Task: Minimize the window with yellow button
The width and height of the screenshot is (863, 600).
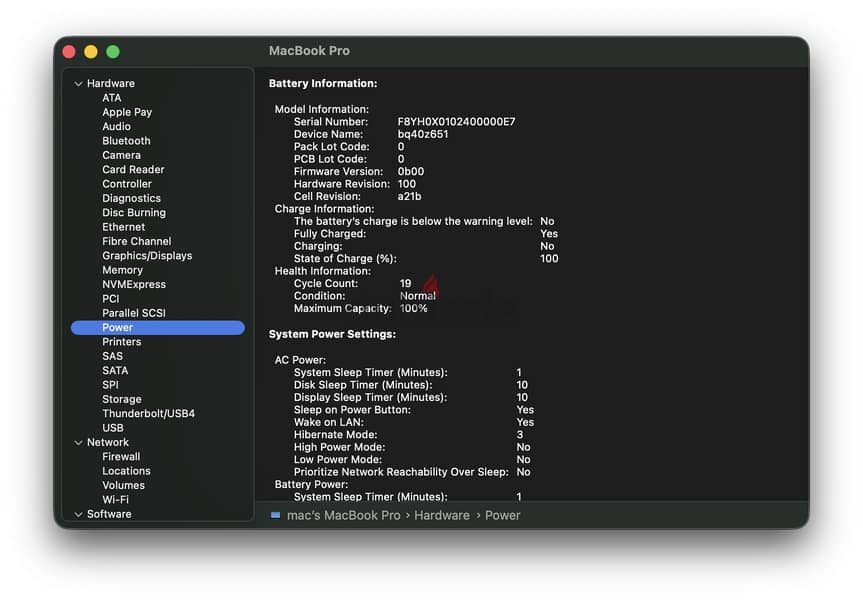Action: tap(91, 52)
